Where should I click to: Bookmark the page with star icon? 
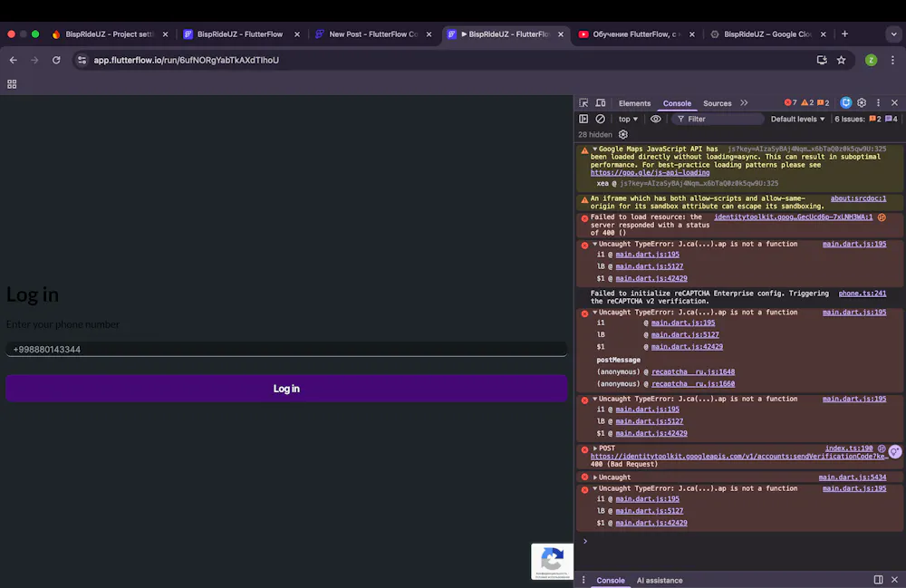(842, 60)
